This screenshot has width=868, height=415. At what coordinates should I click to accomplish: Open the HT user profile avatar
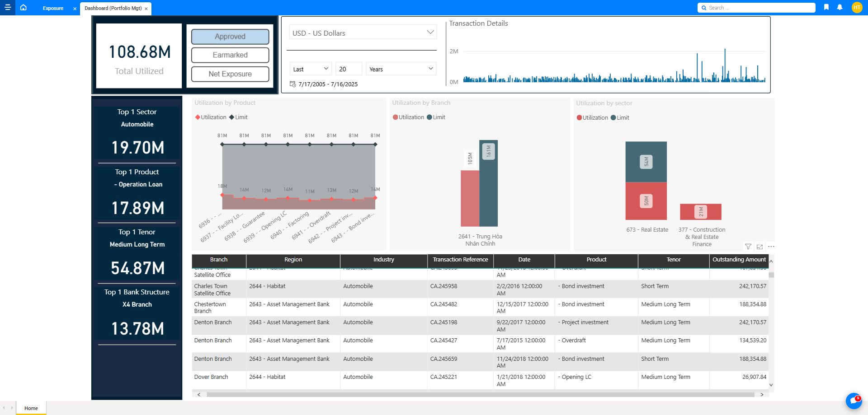857,7
